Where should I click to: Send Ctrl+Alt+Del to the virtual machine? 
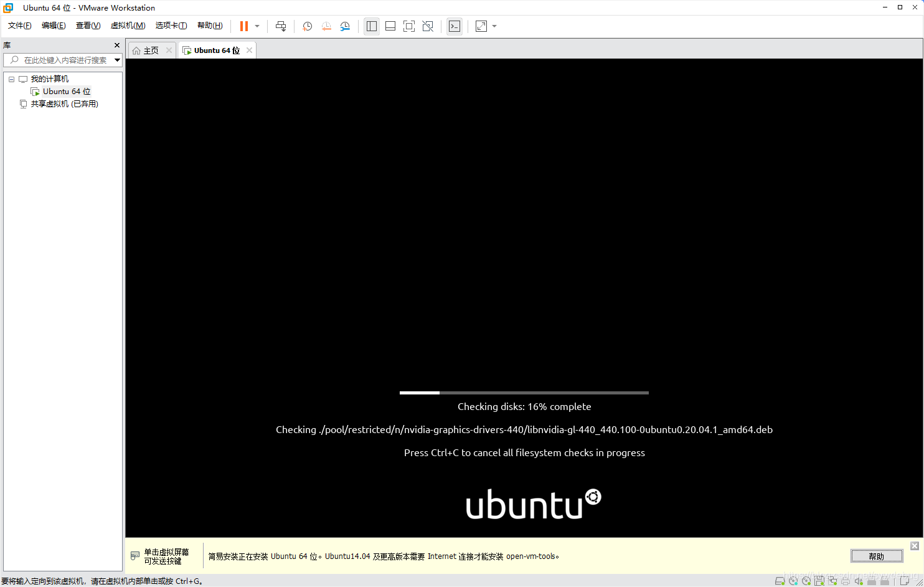coord(281,26)
